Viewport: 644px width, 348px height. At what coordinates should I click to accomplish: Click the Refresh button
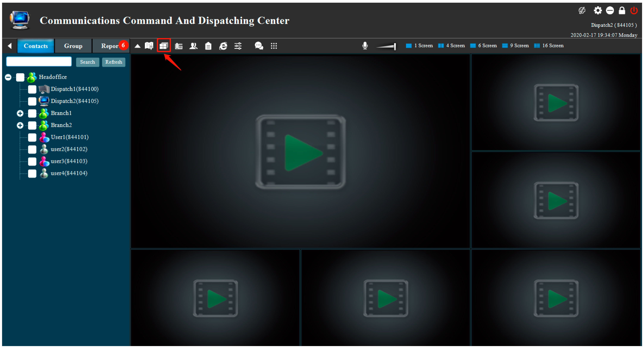tap(114, 62)
